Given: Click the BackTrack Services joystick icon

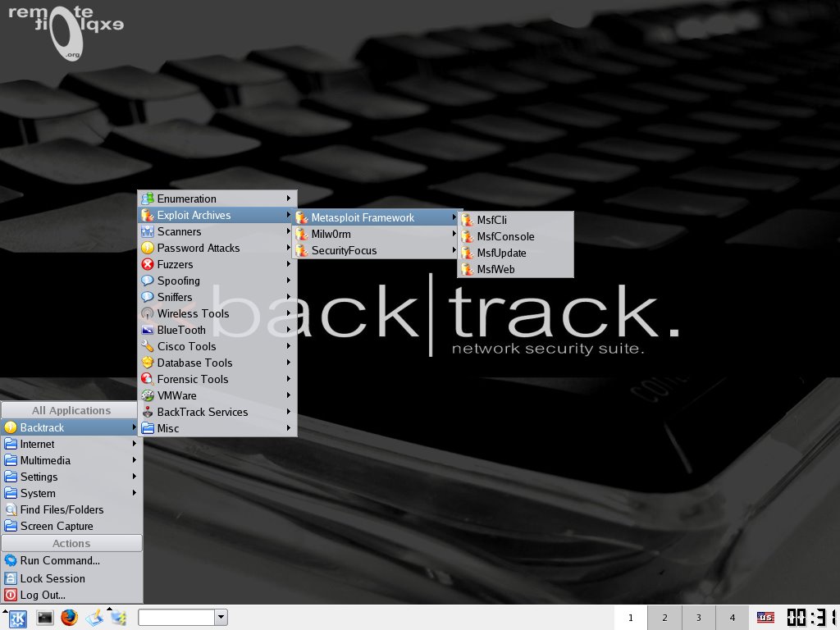Looking at the screenshot, I should pyautogui.click(x=148, y=412).
